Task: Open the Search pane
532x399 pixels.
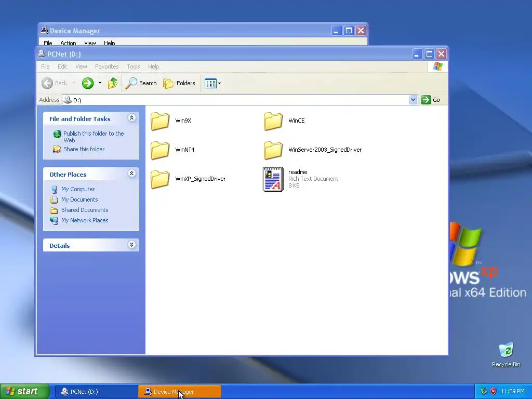Action: click(141, 83)
